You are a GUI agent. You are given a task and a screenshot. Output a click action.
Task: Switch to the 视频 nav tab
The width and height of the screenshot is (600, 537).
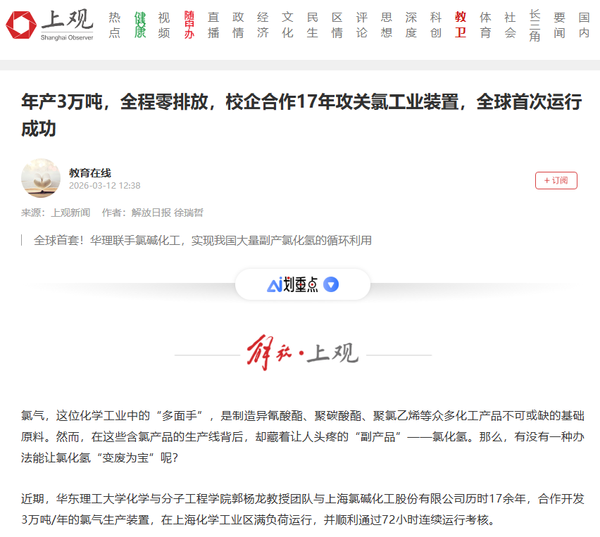click(164, 25)
